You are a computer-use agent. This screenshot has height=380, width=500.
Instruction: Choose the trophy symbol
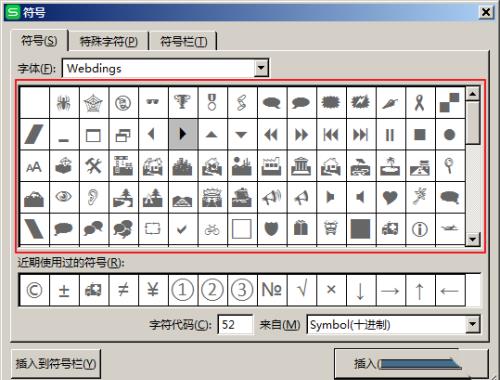[183, 103]
